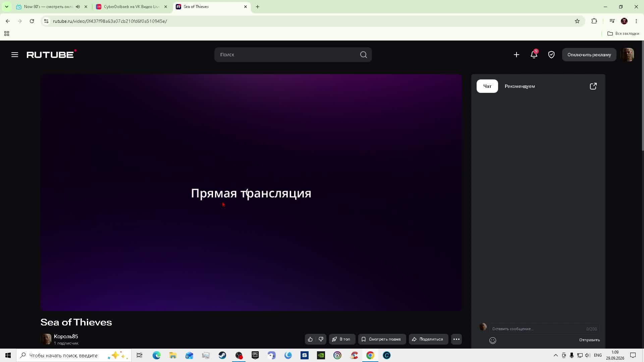This screenshot has width=644, height=362.
Task: Open Epic Games Launcher from taskbar
Action: 255,355
